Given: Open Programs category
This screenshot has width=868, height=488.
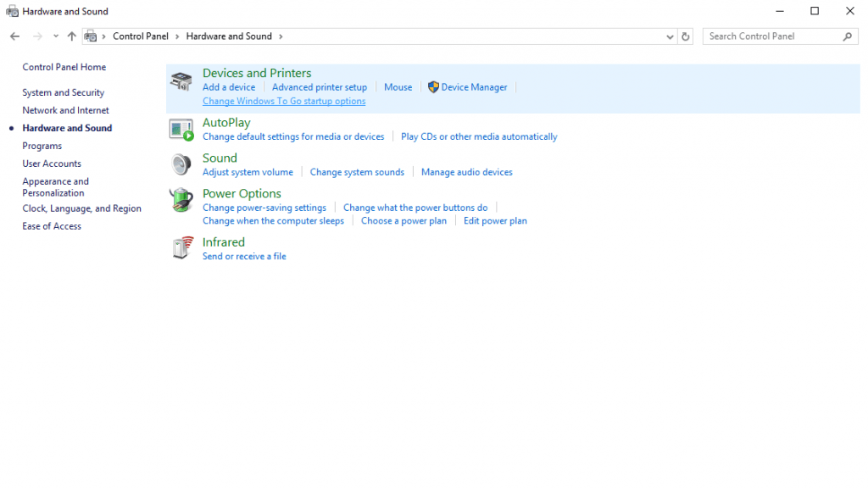Looking at the screenshot, I should point(42,146).
